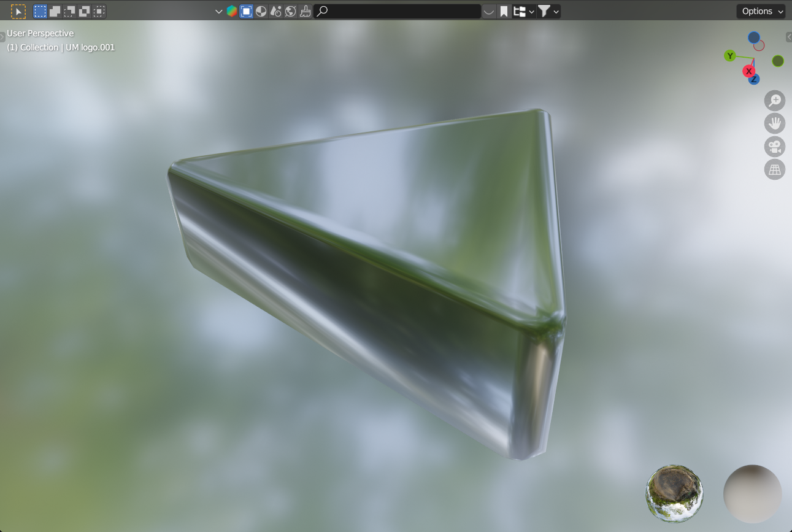792x532 pixels.
Task: Select the World globe icon in the header
Action: click(x=290, y=11)
